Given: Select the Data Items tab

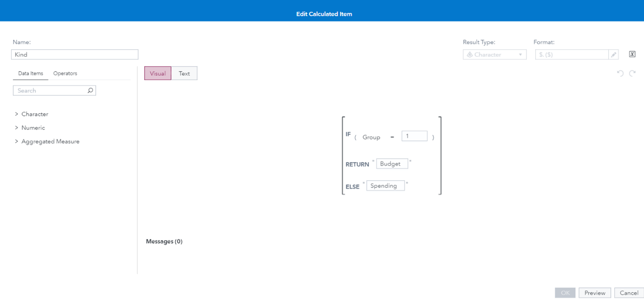Looking at the screenshot, I should 30,73.
